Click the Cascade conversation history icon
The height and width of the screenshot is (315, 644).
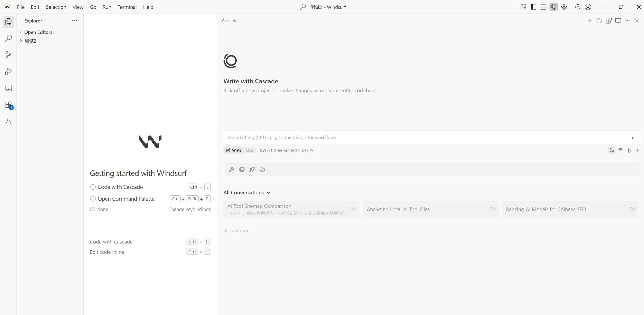point(599,21)
